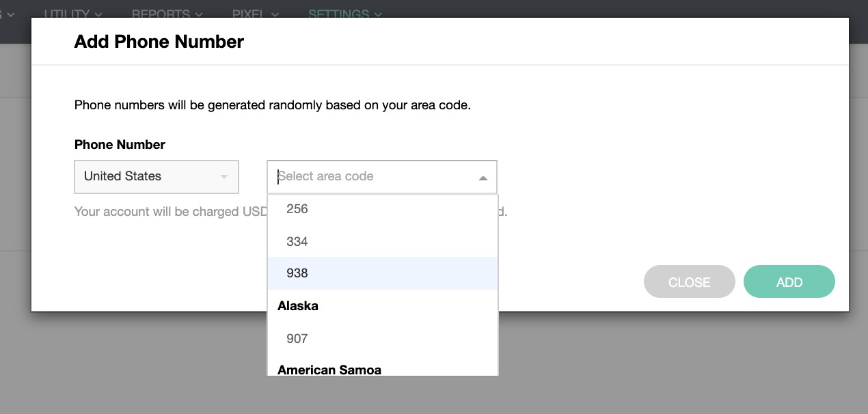Image resolution: width=868 pixels, height=414 pixels.
Task: Click the chevron arrow beside SETTINGS
Action: [x=378, y=14]
